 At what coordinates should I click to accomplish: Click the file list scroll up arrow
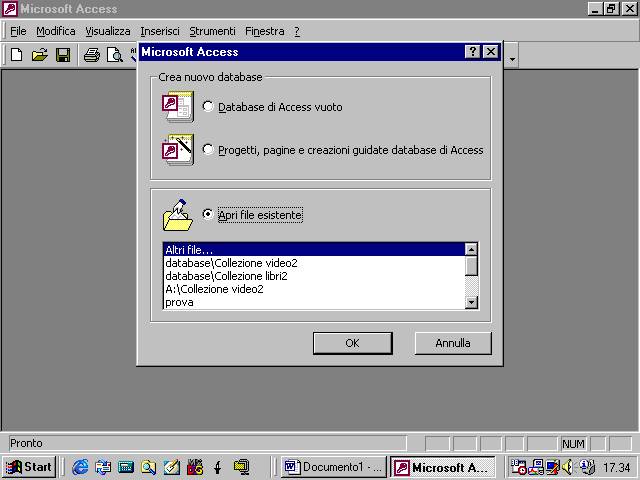471,249
